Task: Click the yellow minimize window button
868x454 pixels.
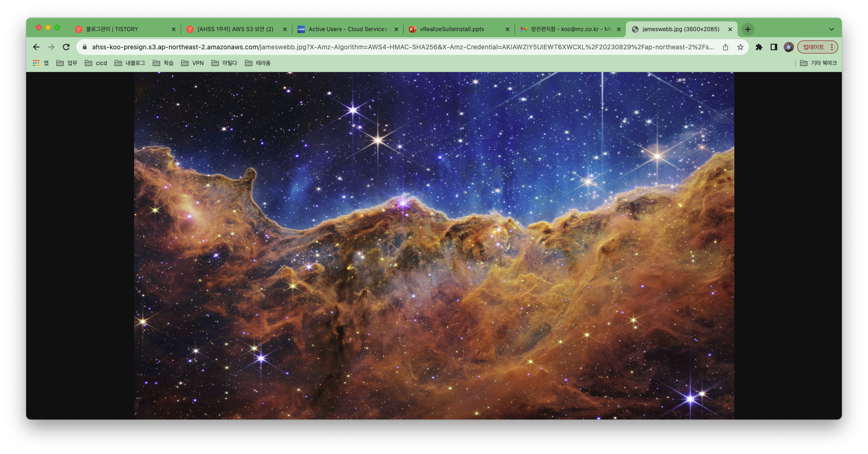Action: point(48,27)
